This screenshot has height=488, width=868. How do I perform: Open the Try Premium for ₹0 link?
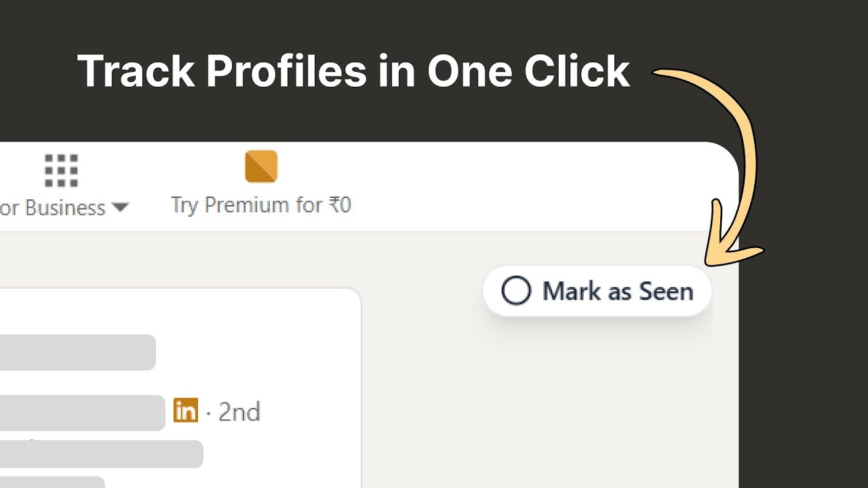[x=261, y=205]
